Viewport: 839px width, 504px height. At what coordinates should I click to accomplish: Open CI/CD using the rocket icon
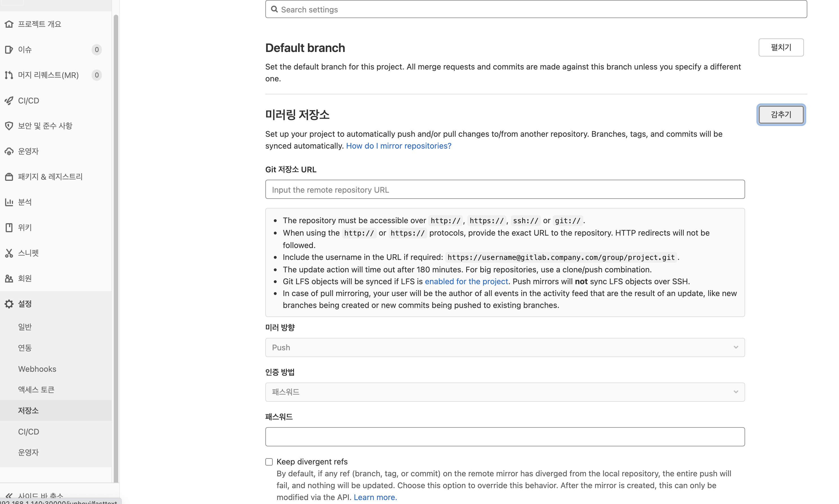pos(9,101)
